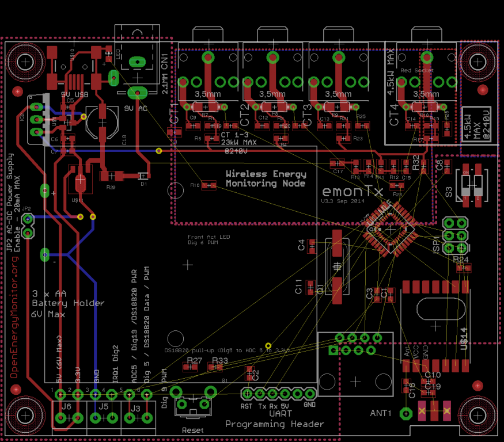
Task: Click the R29 resistor label
Action: coord(111,187)
